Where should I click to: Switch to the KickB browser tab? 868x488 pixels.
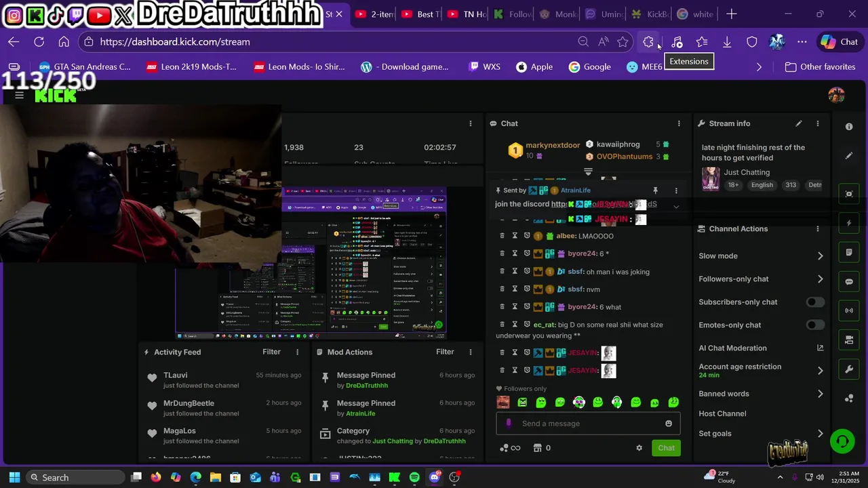tap(650, 14)
